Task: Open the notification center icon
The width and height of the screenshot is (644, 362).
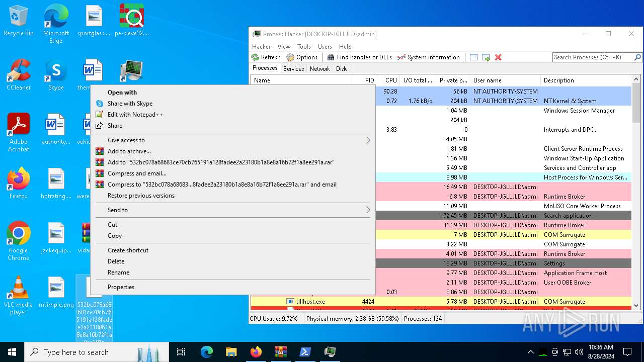Action: point(627,352)
